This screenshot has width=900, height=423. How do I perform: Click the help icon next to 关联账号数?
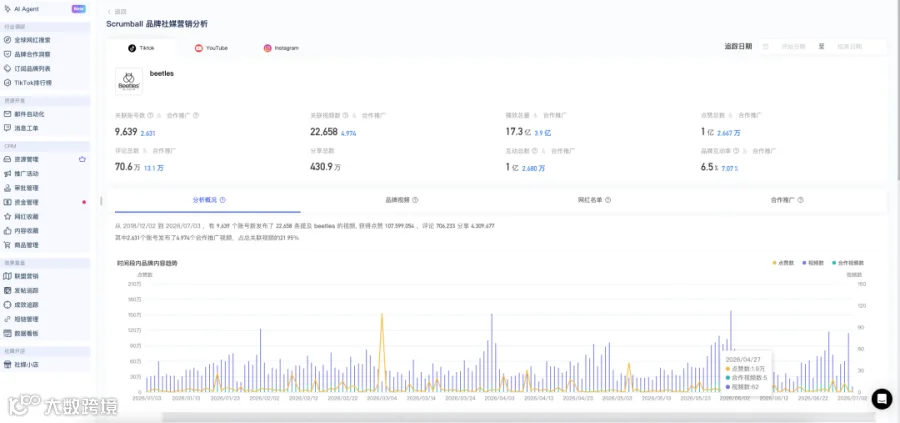point(150,115)
